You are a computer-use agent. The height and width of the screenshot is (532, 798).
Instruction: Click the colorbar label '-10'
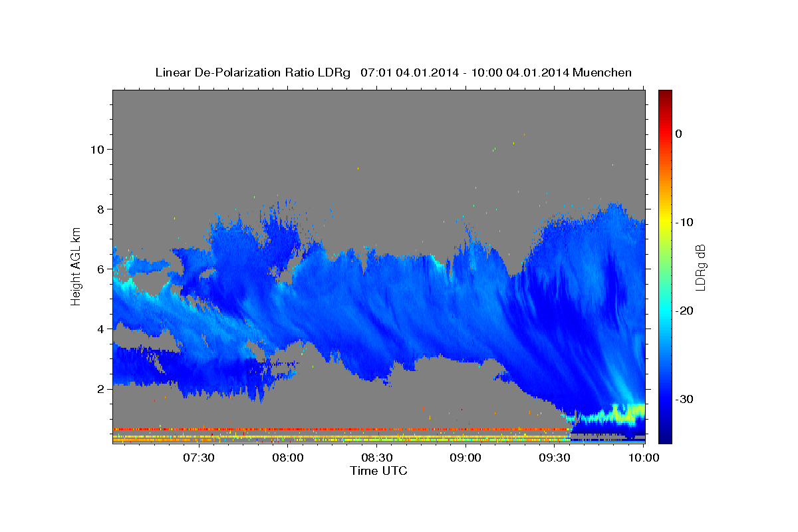pos(684,222)
